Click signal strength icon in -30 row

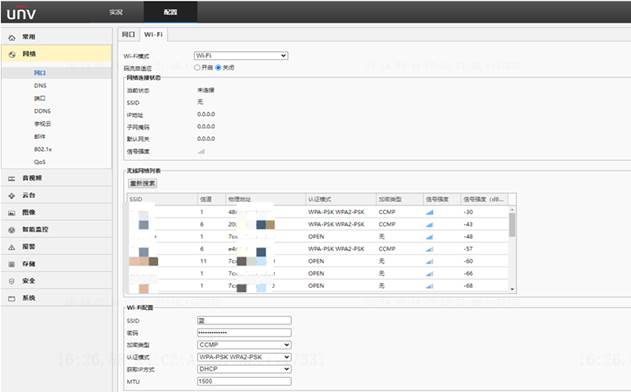(x=429, y=212)
